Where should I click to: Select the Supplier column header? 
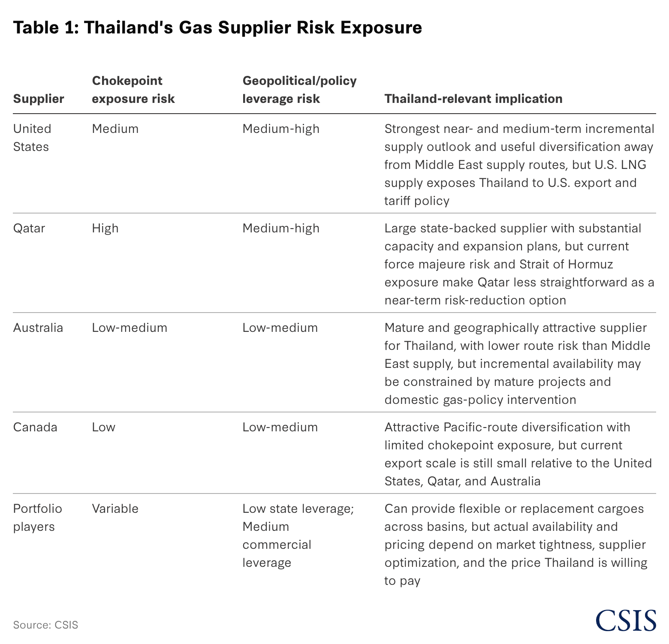point(39,99)
